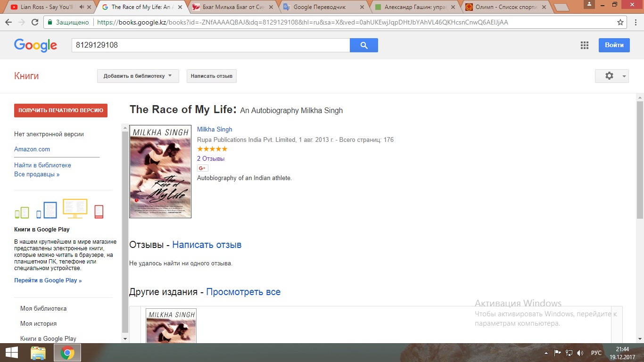Go back with browser back arrow
Viewport: 644px width, 362px height.
(8, 22)
